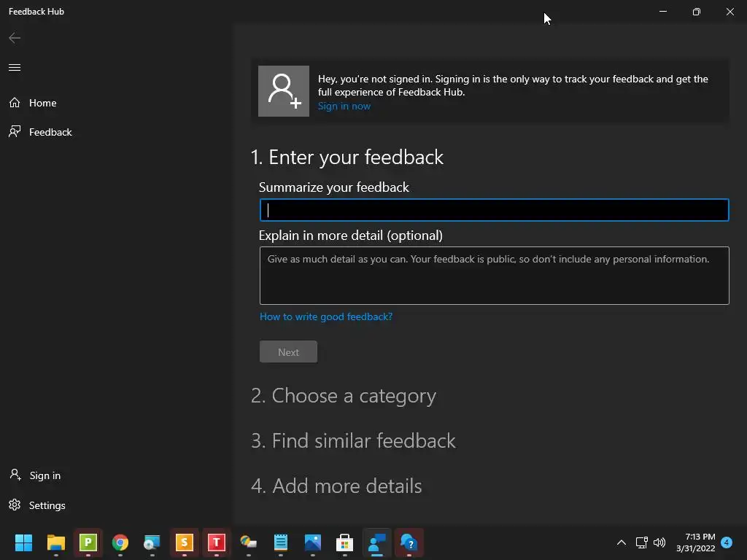The width and height of the screenshot is (747, 560).
Task: Click the add-user avatar icon
Action: point(284,91)
